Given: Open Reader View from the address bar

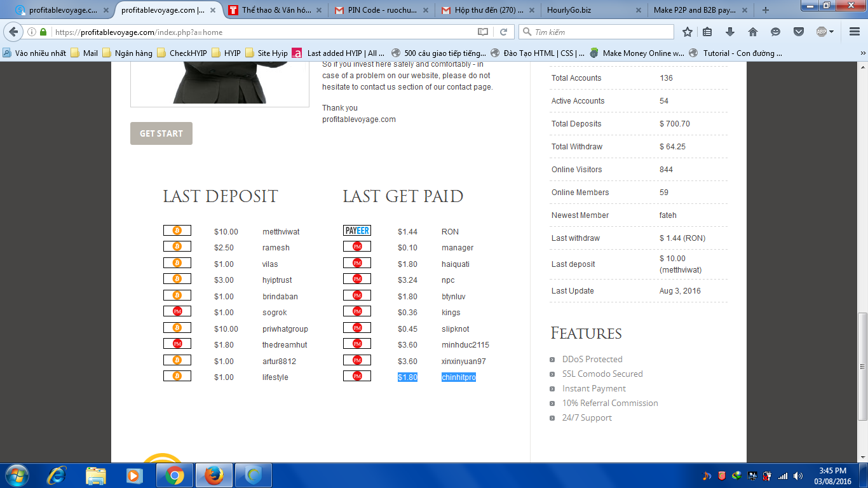Looking at the screenshot, I should (x=483, y=32).
